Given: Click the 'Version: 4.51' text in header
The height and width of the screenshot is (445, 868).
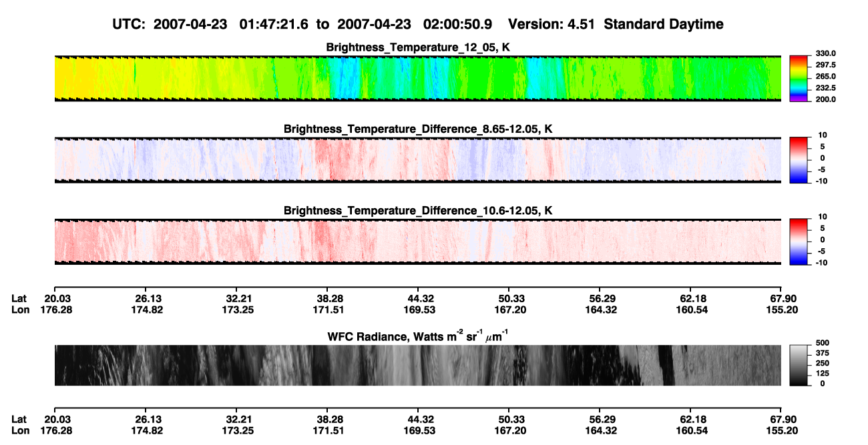Looking at the screenshot, I should click(x=552, y=24).
